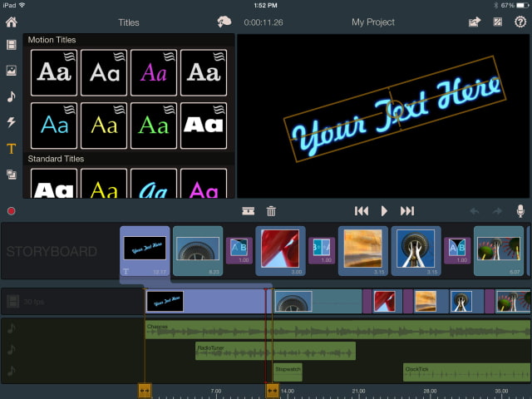Jump back to the previous clip
The image size is (532, 399).
(362, 211)
